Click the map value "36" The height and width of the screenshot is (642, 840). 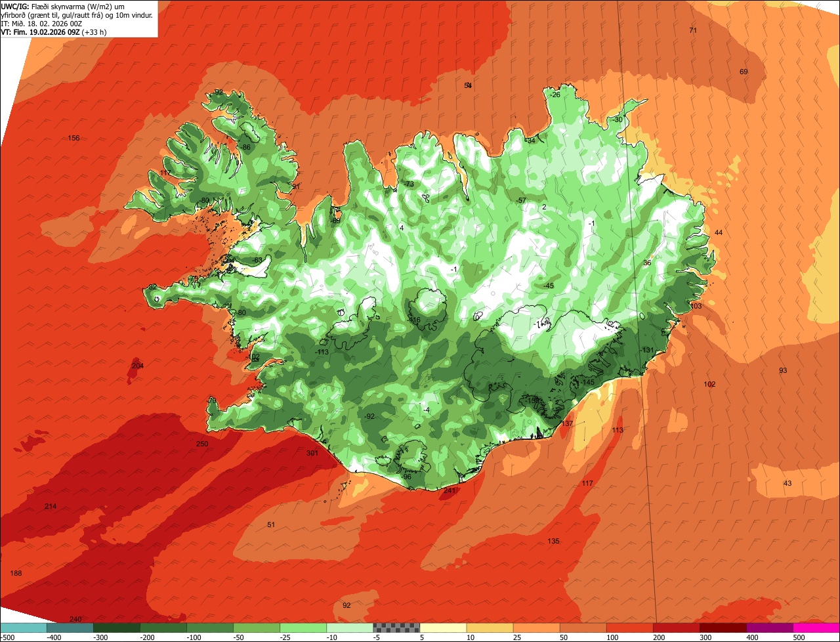pos(647,263)
